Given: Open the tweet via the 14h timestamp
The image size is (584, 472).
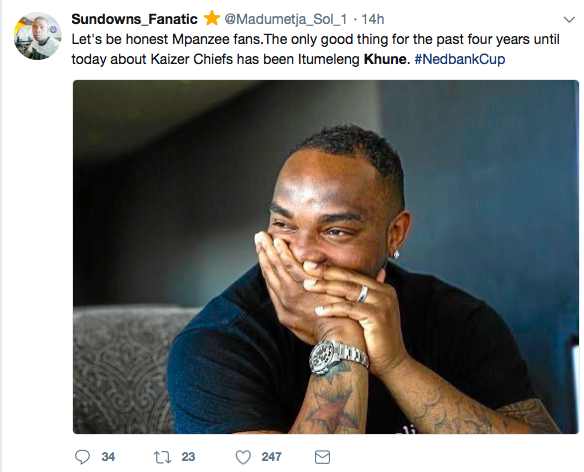Looking at the screenshot, I should click(373, 19).
